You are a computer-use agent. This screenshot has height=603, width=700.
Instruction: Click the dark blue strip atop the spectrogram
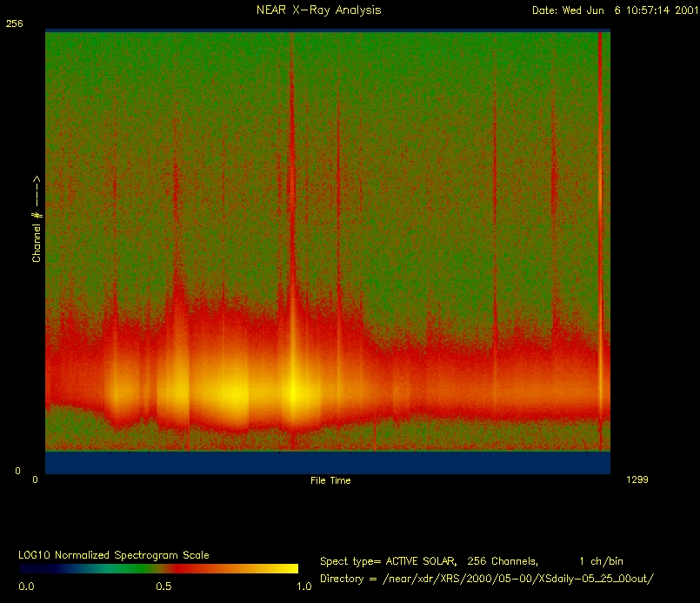327,30
